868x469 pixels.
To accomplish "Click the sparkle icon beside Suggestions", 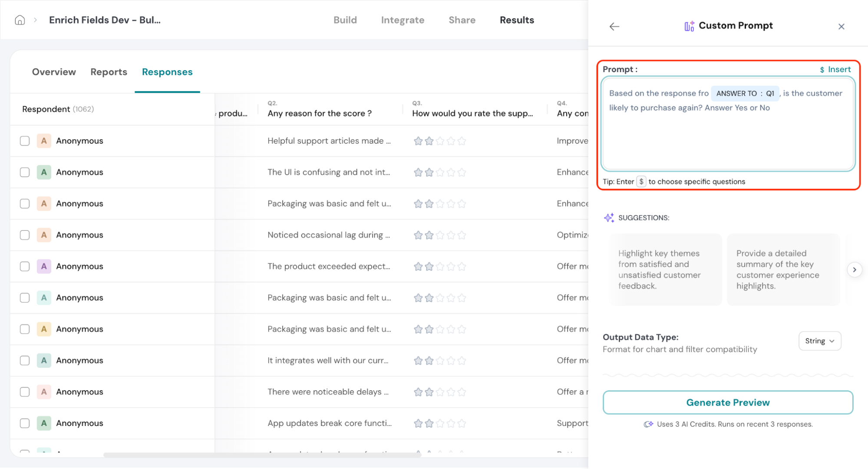I will pos(609,218).
